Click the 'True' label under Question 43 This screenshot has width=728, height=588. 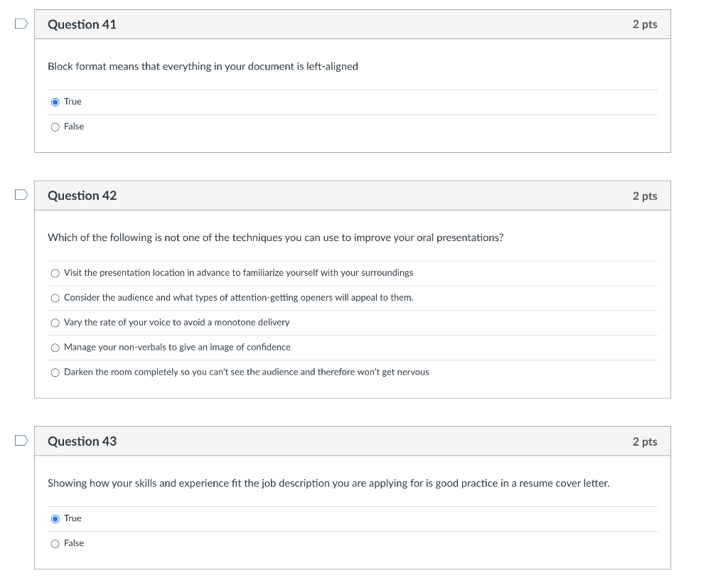click(x=73, y=518)
